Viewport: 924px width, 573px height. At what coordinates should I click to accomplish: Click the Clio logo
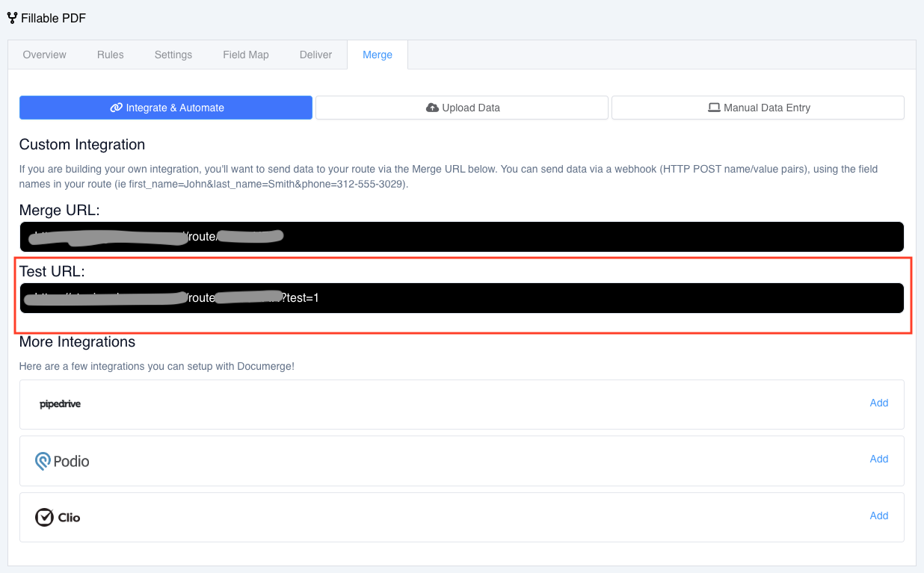[58, 517]
